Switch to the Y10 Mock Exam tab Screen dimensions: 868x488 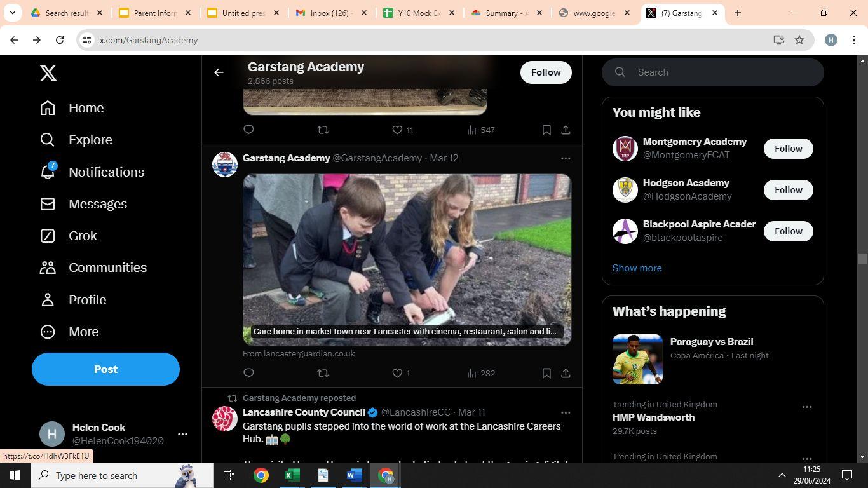(x=419, y=13)
